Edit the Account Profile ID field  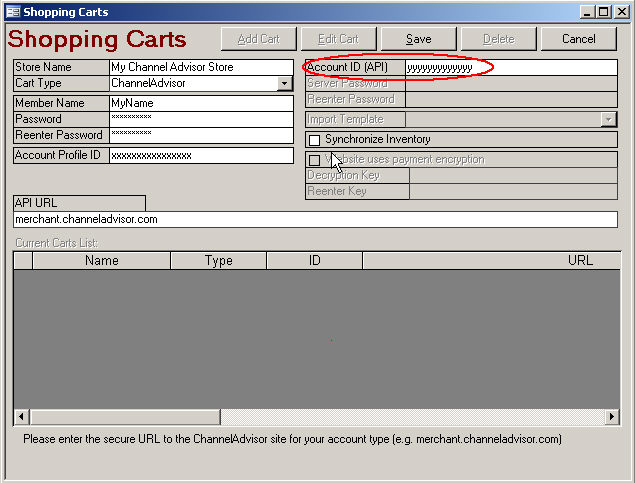point(201,155)
